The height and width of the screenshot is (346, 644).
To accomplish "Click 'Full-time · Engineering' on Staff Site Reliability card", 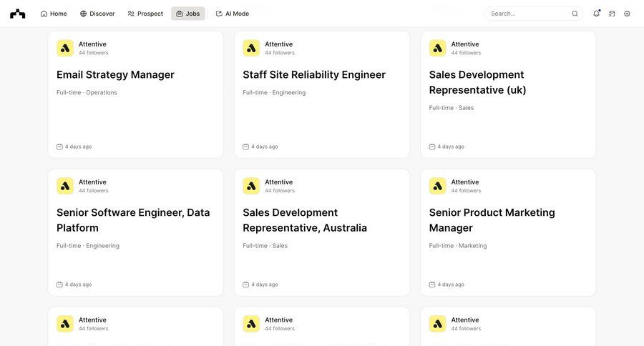I will point(274,92).
